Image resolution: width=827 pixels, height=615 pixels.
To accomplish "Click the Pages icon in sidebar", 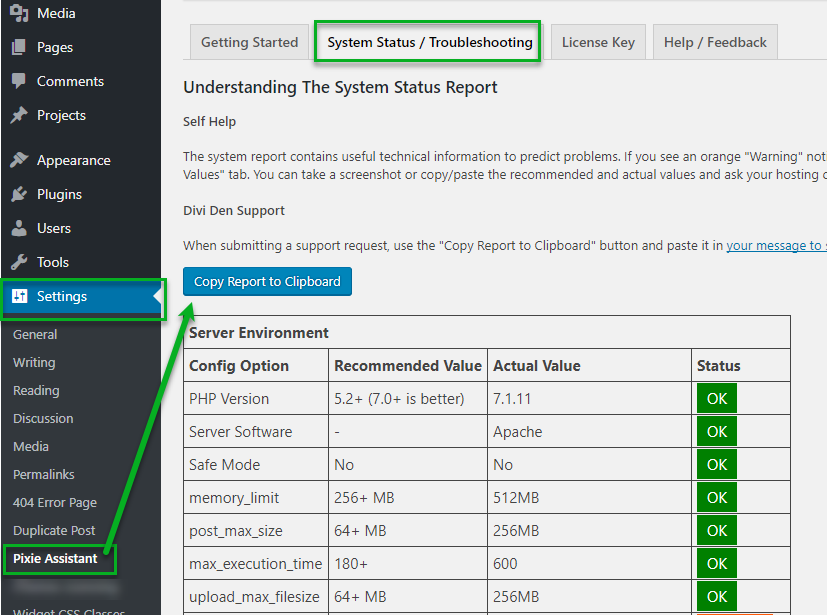I will tap(19, 47).
